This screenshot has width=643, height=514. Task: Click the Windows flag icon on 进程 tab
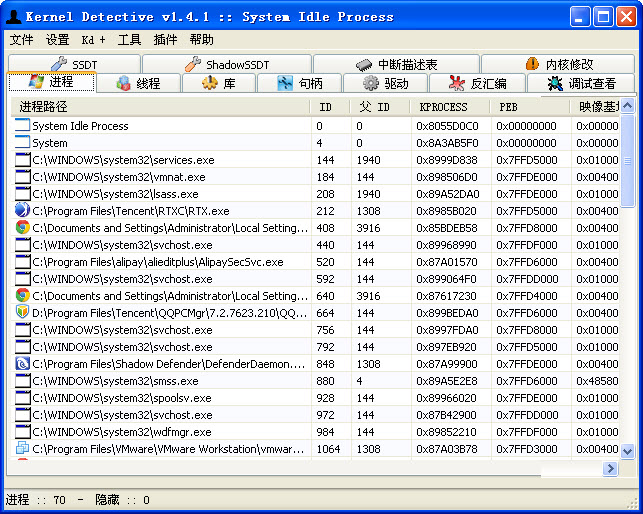(36, 81)
